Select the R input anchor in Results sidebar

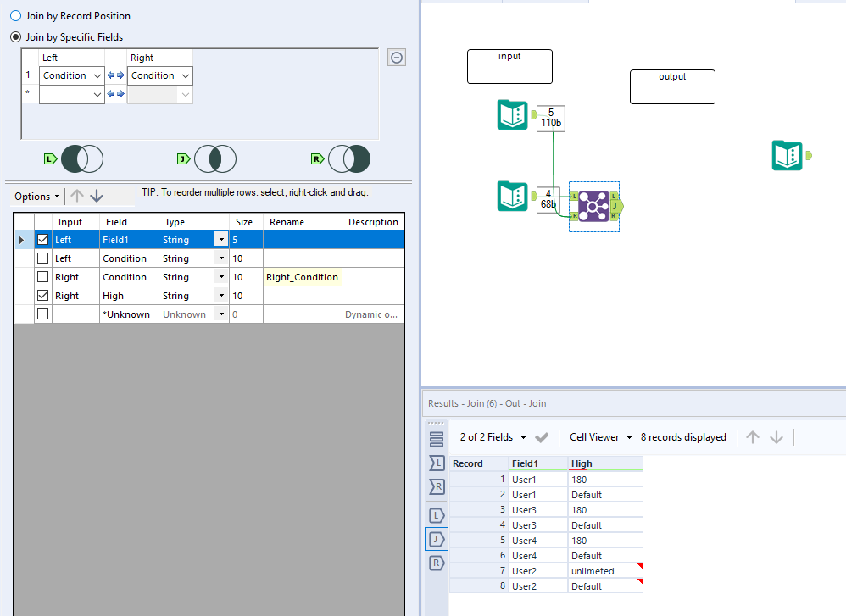(437, 486)
